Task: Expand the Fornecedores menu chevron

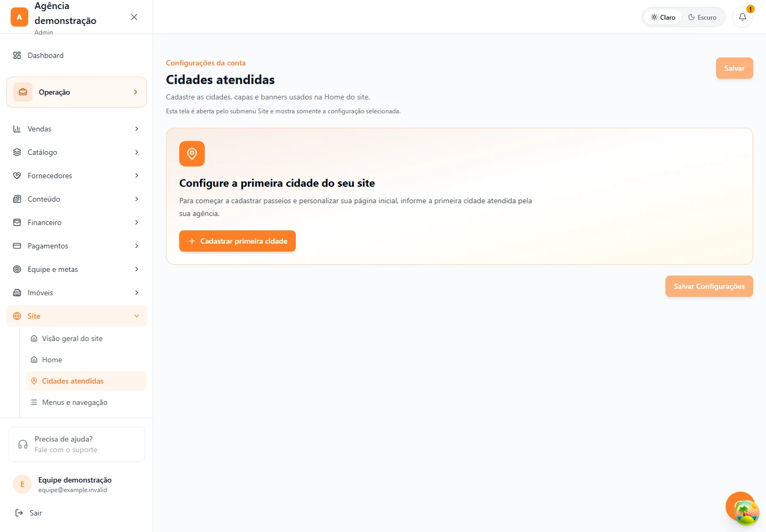Action: (137, 176)
